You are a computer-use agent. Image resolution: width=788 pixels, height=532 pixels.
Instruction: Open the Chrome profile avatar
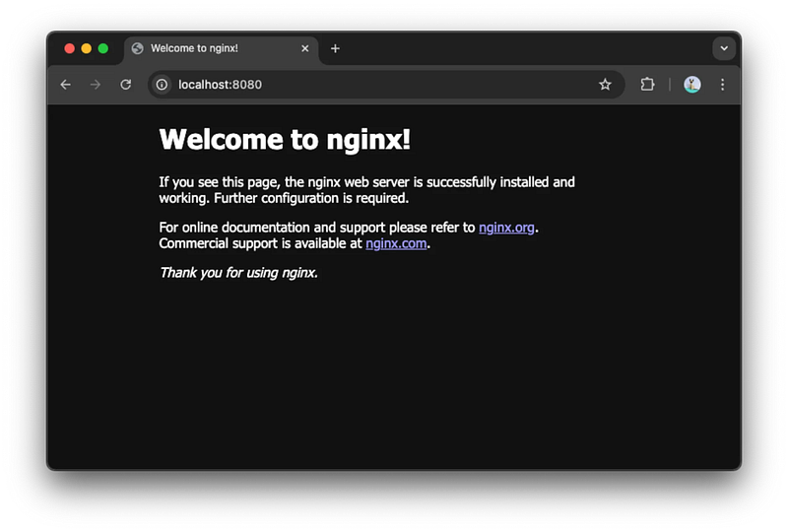click(692, 85)
